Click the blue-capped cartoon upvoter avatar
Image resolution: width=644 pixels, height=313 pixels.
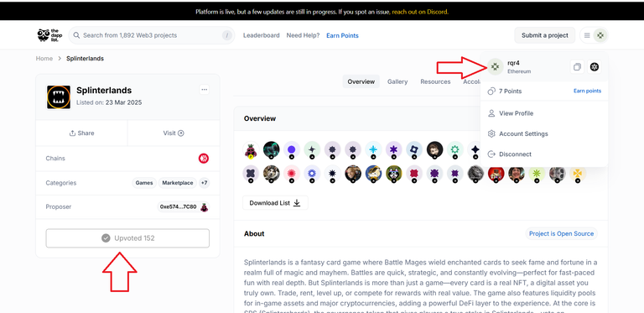tap(373, 174)
